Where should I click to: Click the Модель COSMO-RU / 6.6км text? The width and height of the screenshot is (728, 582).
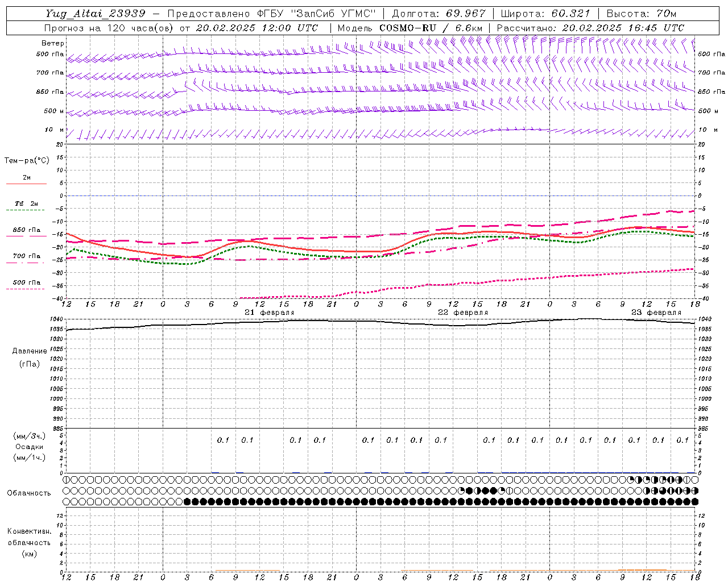pyautogui.click(x=410, y=28)
